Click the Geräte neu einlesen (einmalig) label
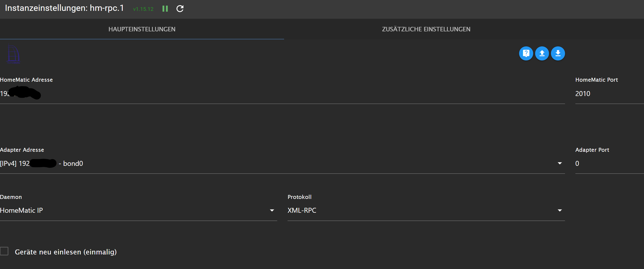 [x=66, y=252]
